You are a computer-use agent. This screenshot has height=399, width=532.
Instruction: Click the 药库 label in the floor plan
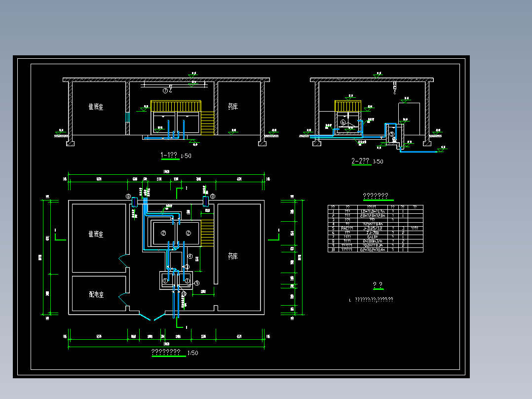click(x=233, y=256)
